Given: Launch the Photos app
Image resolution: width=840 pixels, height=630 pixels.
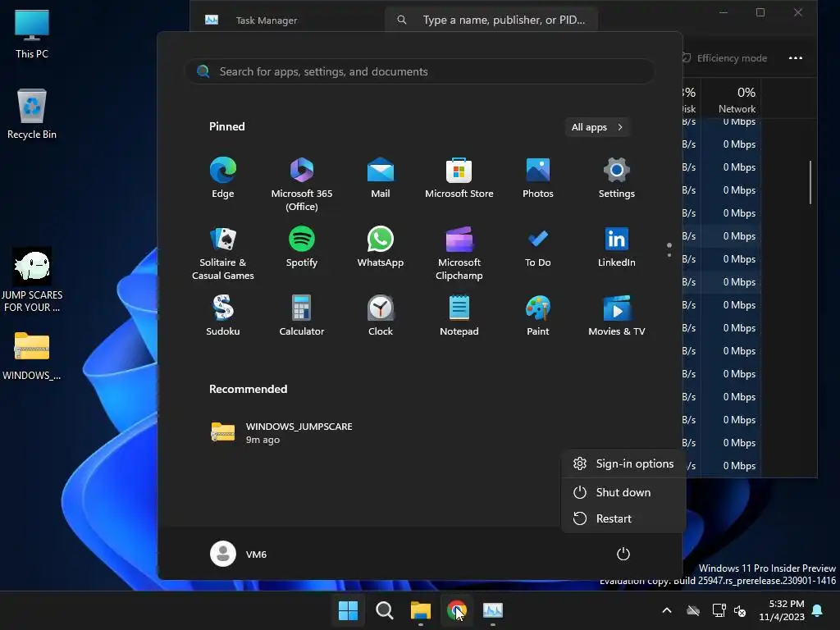Looking at the screenshot, I should (538, 178).
